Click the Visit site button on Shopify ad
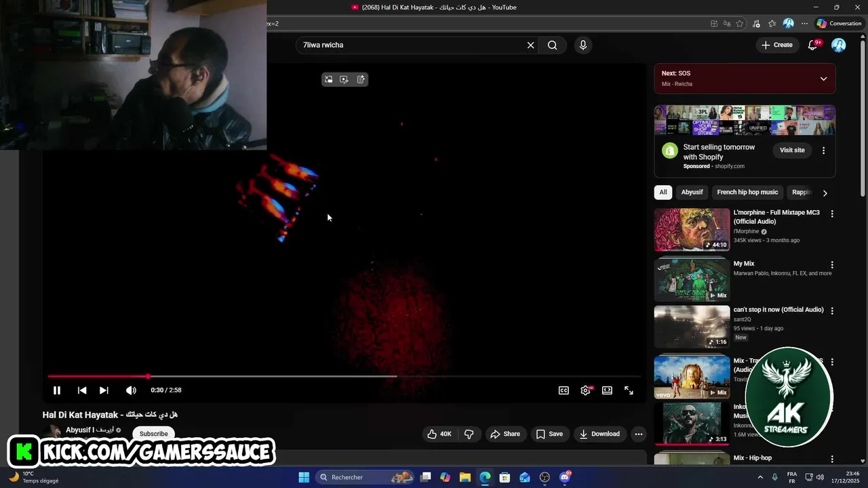 click(x=792, y=150)
